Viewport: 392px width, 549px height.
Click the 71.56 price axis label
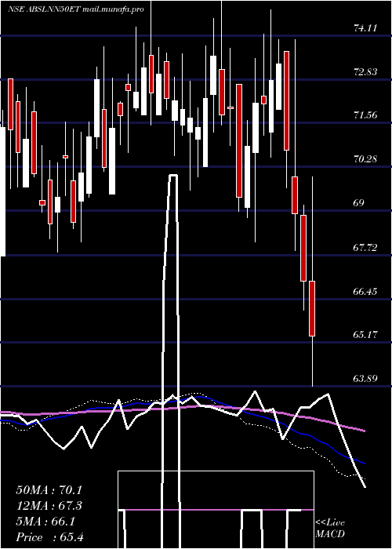365,115
